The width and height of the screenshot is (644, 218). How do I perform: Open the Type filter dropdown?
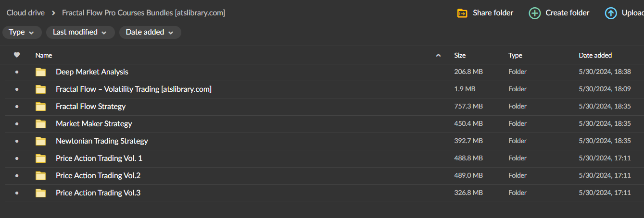point(22,32)
